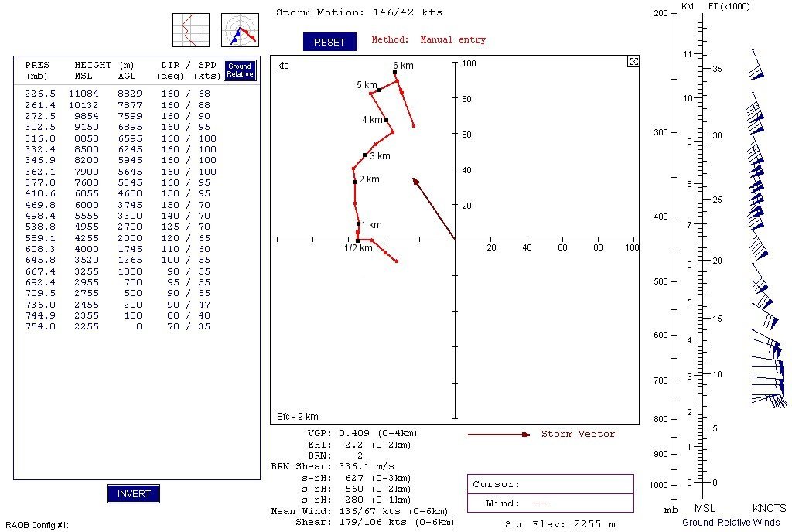This screenshot has height=532, width=792.
Task: Click the RESET button
Action: [329, 42]
